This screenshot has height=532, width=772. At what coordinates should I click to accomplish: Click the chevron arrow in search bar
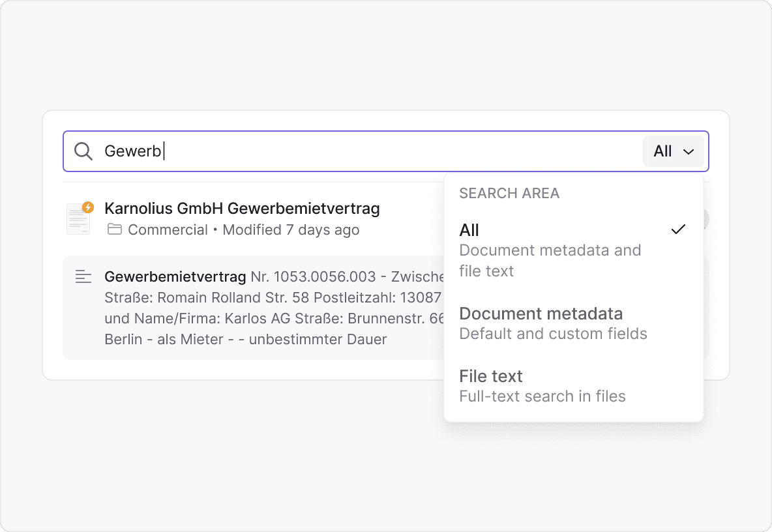tap(689, 152)
